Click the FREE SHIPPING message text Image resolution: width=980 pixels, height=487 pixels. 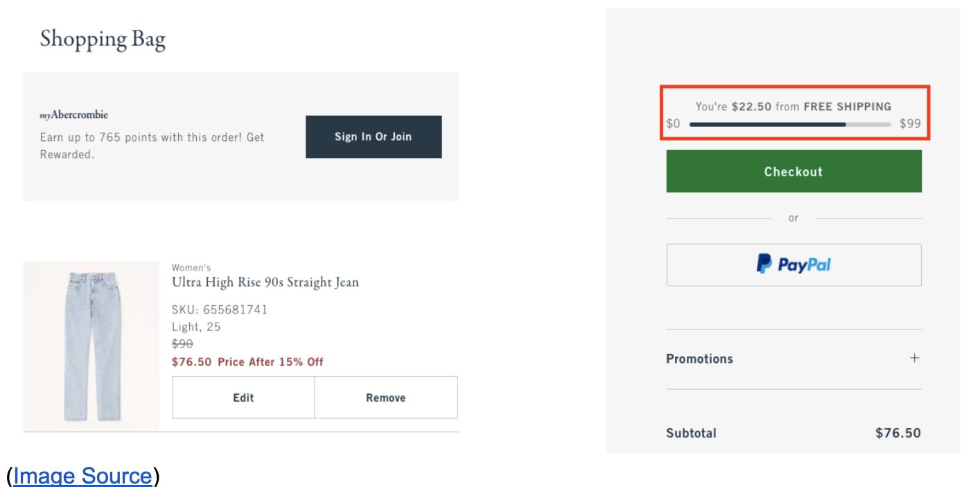point(794,107)
